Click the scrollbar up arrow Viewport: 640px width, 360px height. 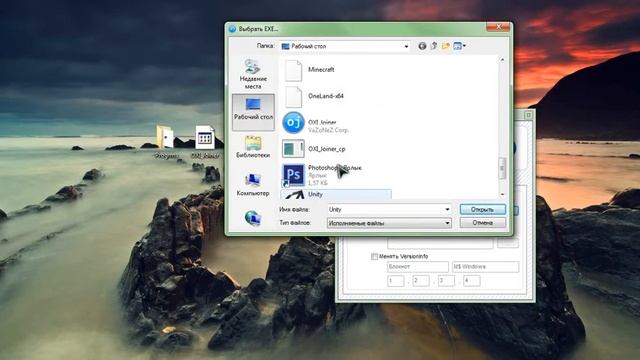pyautogui.click(x=502, y=60)
